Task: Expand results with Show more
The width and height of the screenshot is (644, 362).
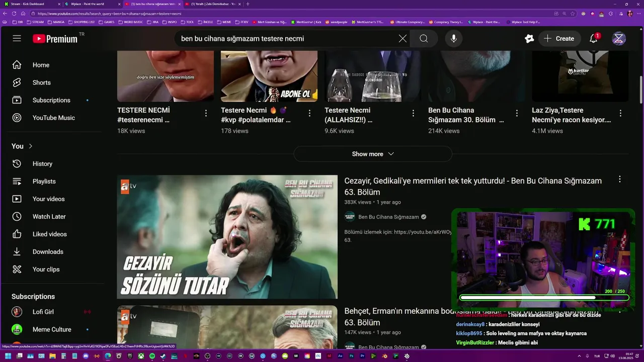Action: (x=373, y=154)
